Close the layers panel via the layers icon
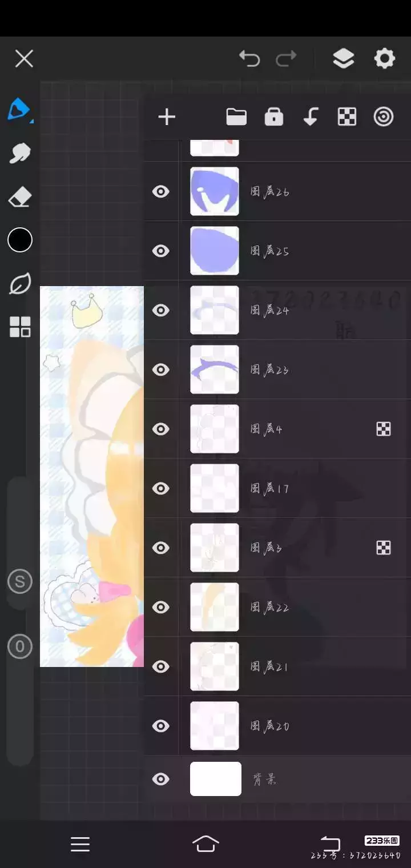Image resolution: width=411 pixels, height=868 pixels. [x=343, y=58]
